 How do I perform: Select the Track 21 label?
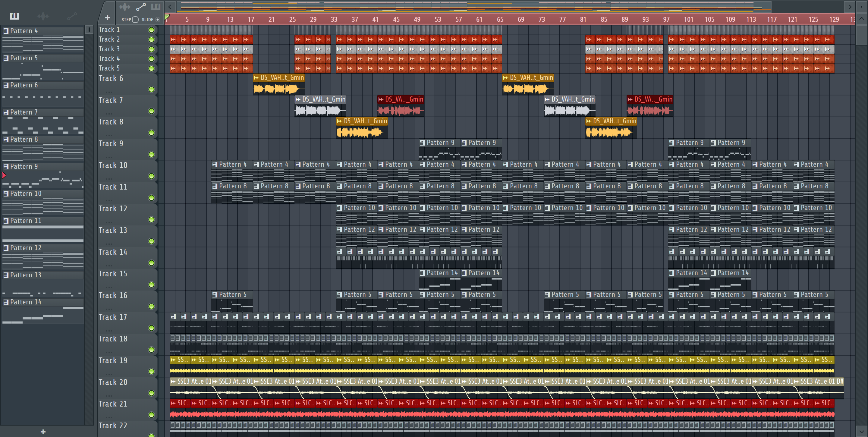click(113, 404)
